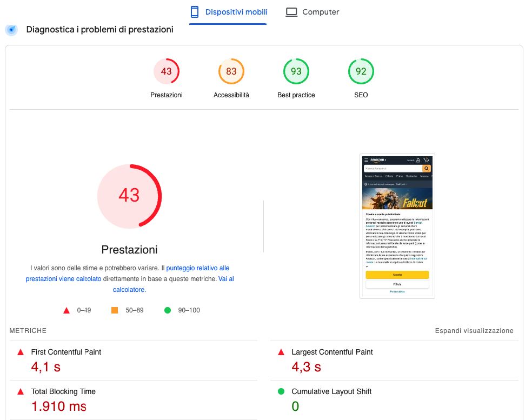Select the Prestazioni 43 score gauge
The image size is (532, 420).
tap(167, 71)
